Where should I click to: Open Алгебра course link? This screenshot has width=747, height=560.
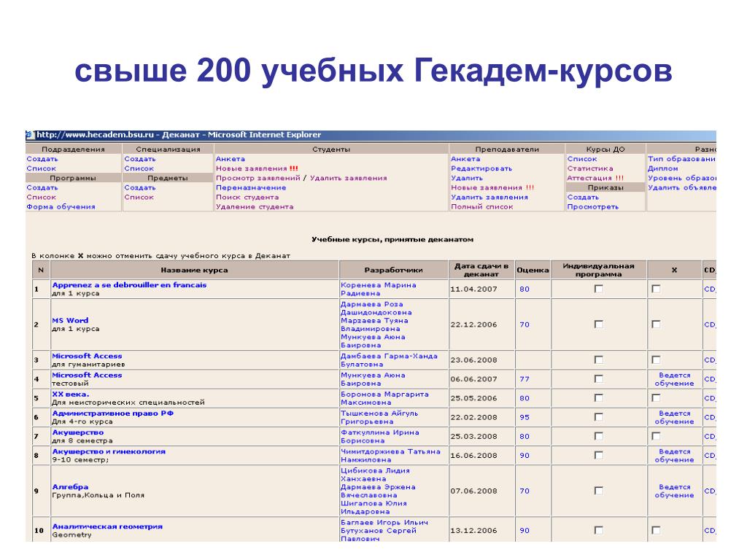(71, 486)
